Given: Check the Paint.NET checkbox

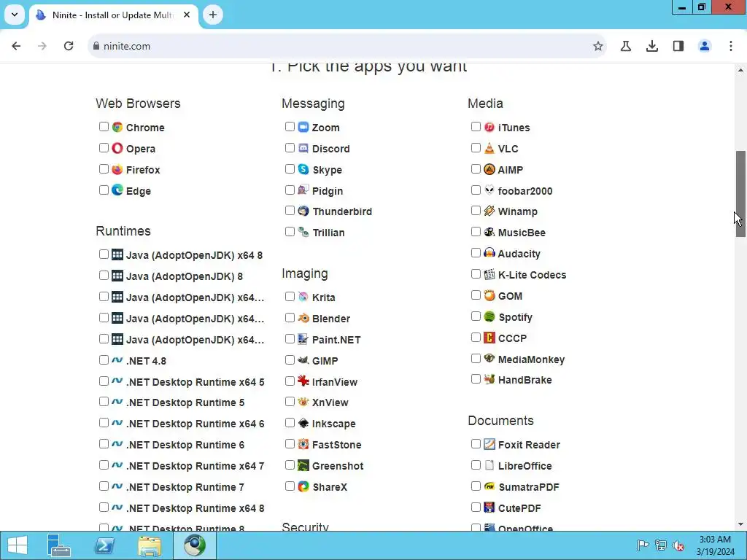Looking at the screenshot, I should pyautogui.click(x=290, y=339).
